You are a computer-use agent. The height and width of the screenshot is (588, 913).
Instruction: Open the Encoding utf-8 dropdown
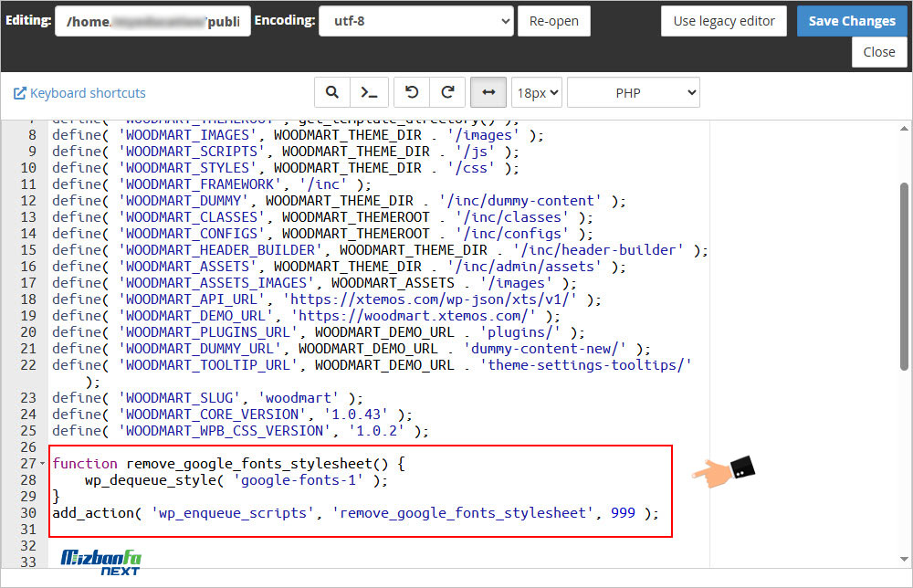click(x=415, y=21)
